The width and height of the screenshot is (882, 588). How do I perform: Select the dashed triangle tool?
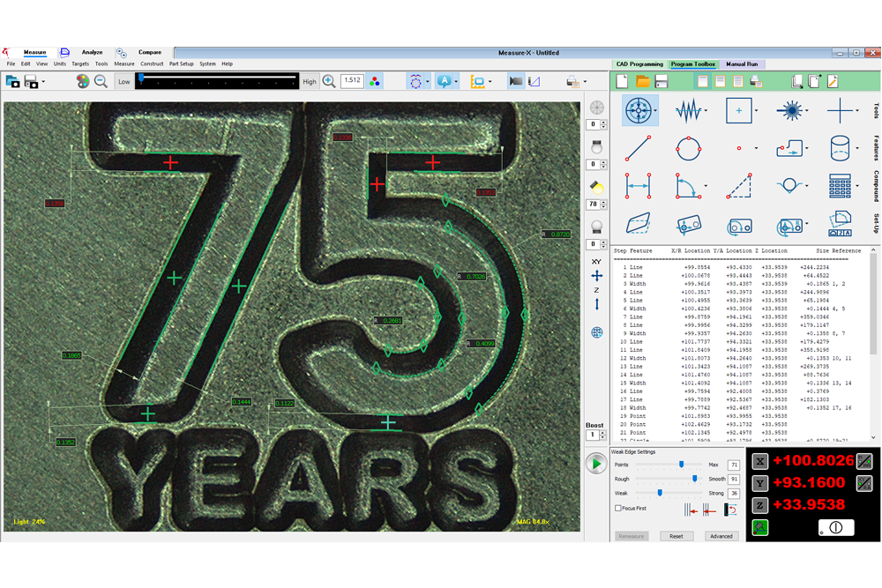[x=739, y=186]
